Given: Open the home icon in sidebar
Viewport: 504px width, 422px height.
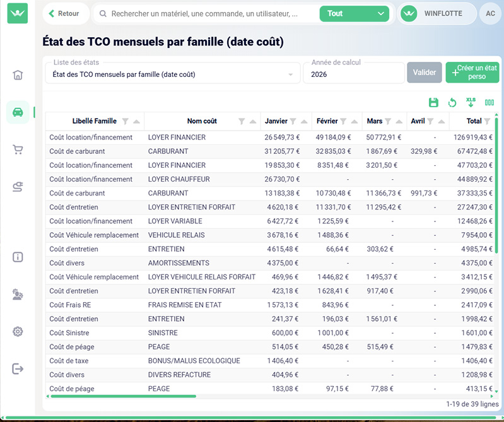Looking at the screenshot, I should pos(18,75).
